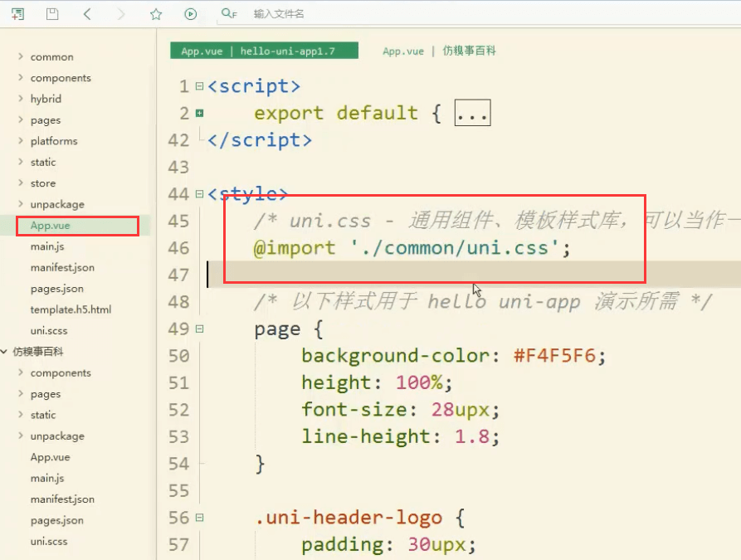This screenshot has width=741, height=560.
Task: Open pages.json under 仿糗事百科
Action: (x=57, y=520)
